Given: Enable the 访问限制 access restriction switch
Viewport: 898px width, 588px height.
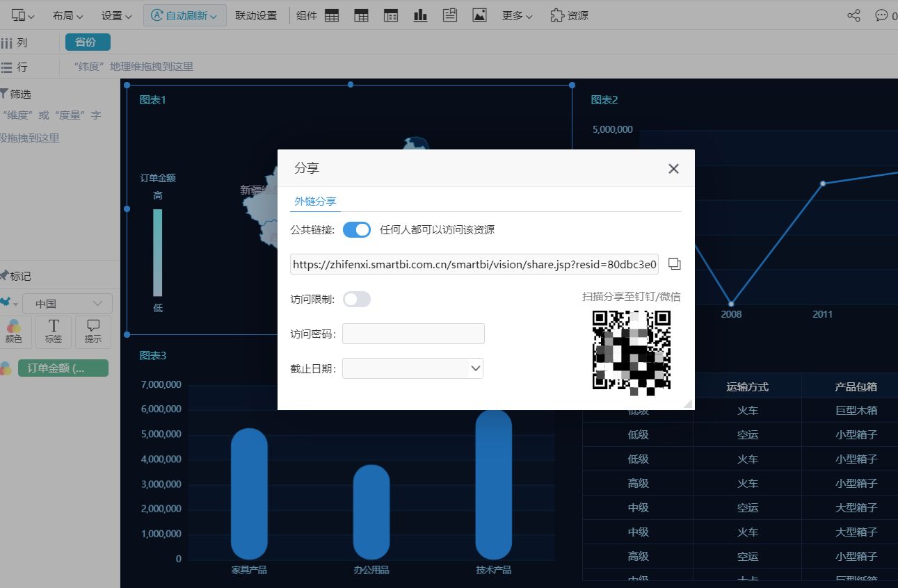Looking at the screenshot, I should click(357, 300).
